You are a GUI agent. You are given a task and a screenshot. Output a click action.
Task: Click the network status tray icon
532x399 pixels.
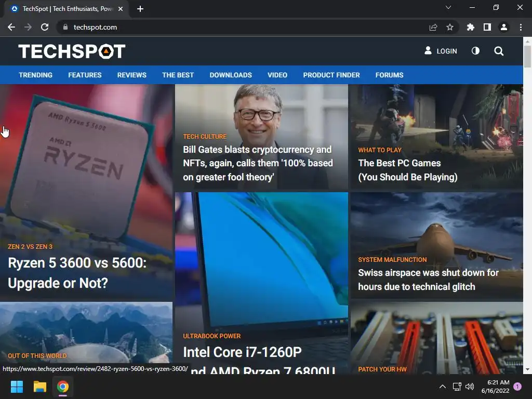[x=457, y=387]
